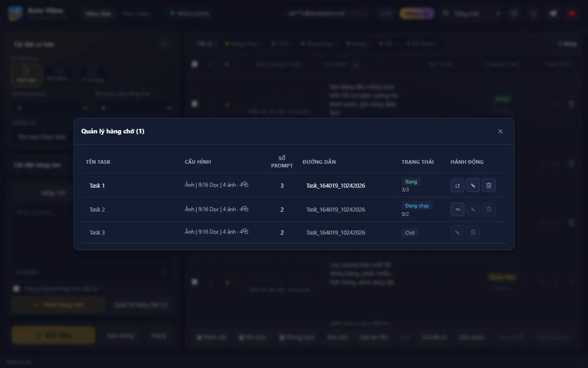Click the prompt count 2 for Task 2
This screenshot has height=368, width=588.
pos(282,209)
